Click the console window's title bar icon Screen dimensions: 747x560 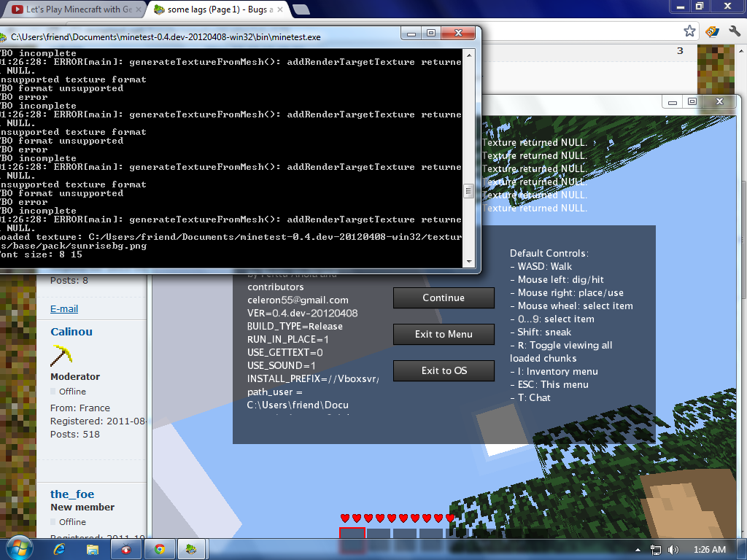click(2, 37)
